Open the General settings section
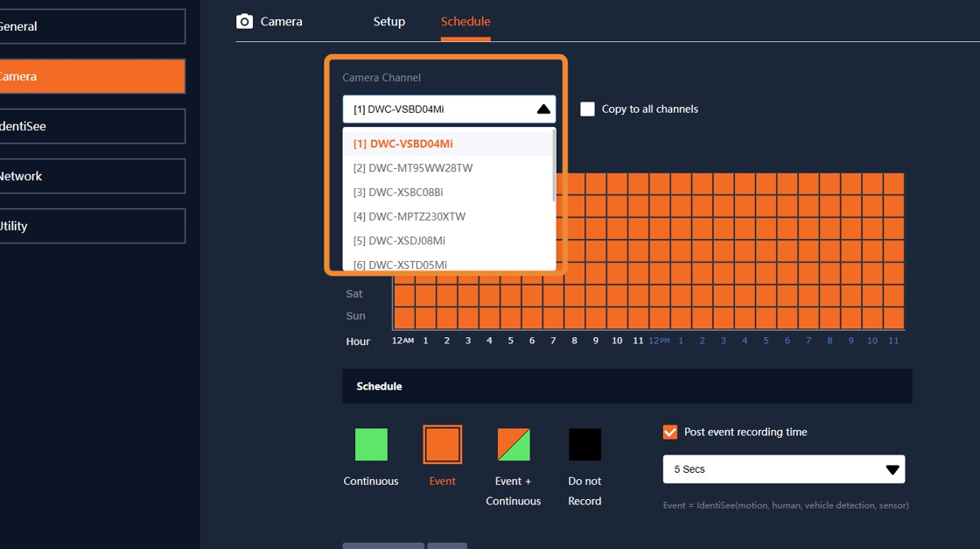 92,26
